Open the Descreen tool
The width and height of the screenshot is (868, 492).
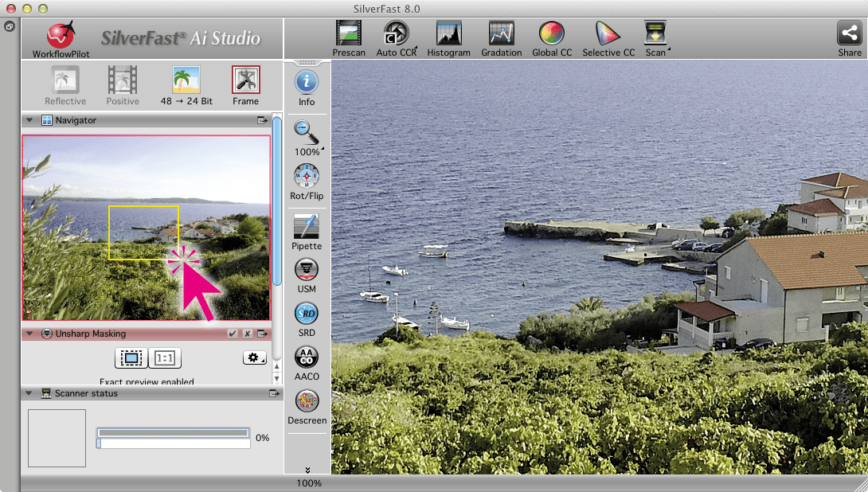point(307,404)
